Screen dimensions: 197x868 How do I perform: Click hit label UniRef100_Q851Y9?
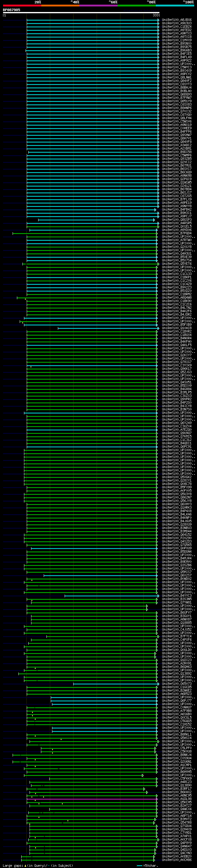point(177,101)
